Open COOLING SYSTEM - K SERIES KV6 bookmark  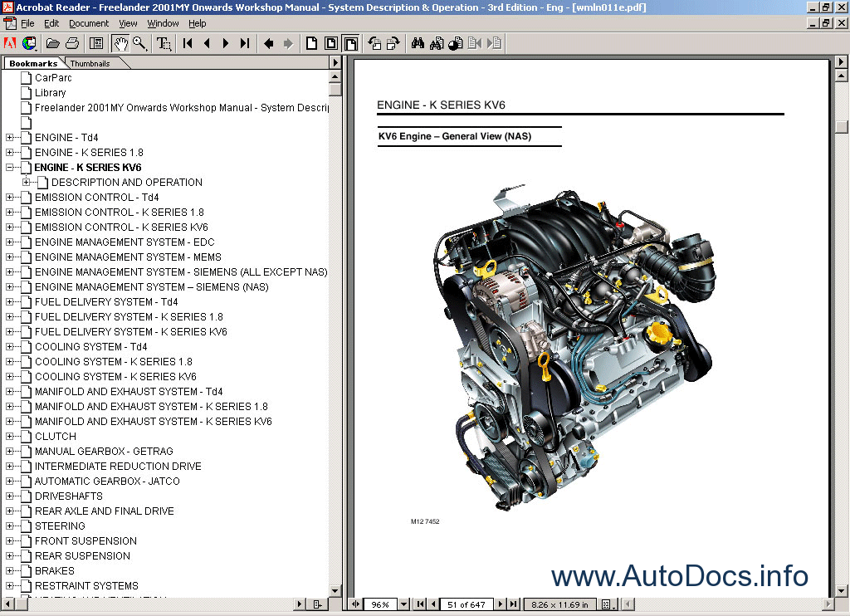click(115, 377)
